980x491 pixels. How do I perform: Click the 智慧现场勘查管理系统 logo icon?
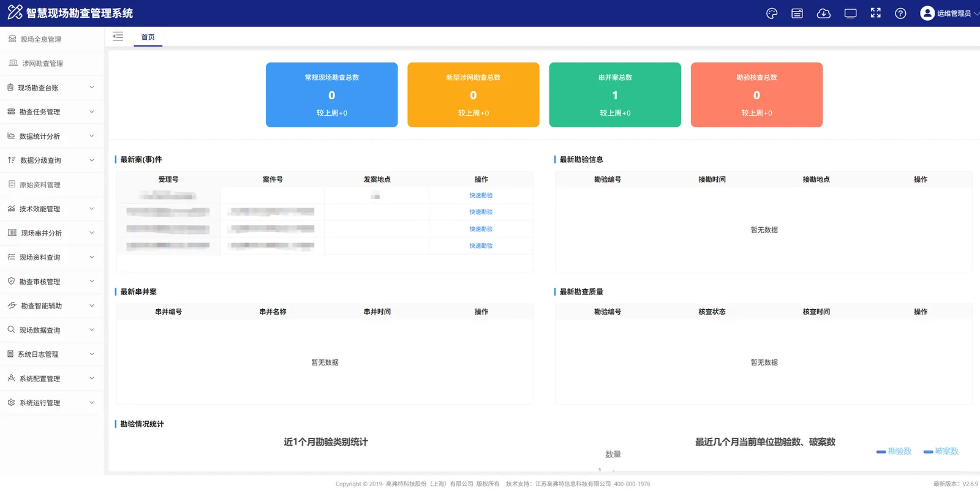(x=15, y=12)
